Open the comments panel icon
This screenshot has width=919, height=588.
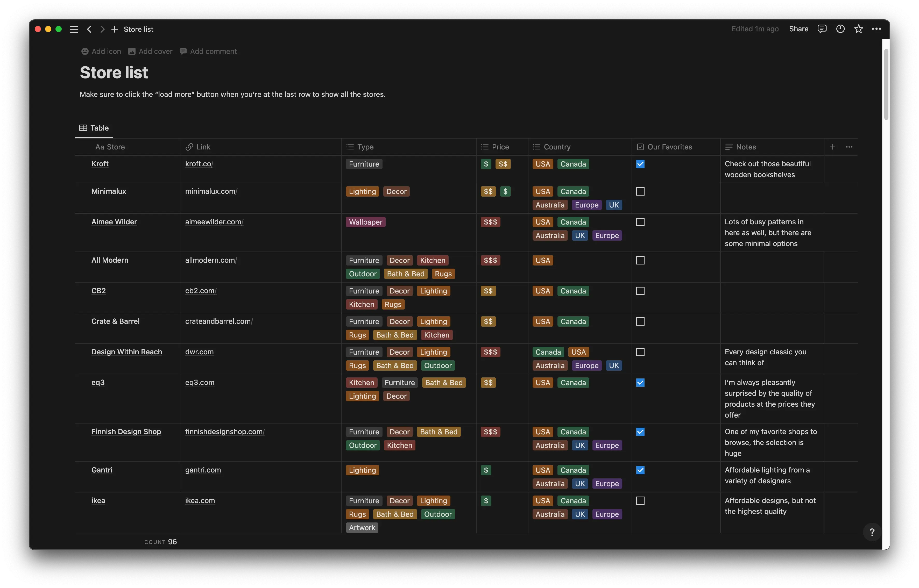pyautogui.click(x=822, y=29)
